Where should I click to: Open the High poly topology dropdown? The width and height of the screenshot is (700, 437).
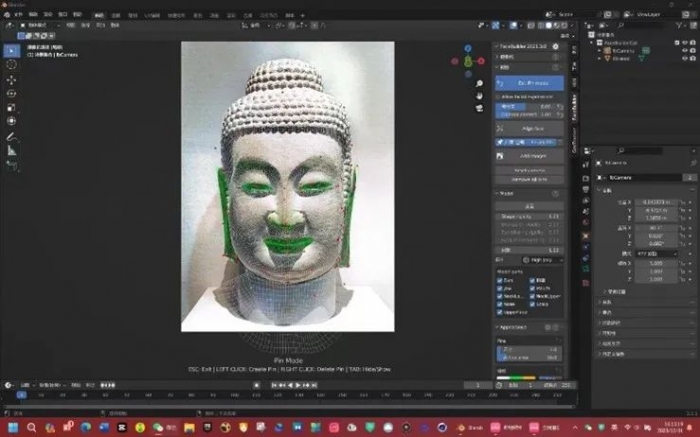pos(540,259)
